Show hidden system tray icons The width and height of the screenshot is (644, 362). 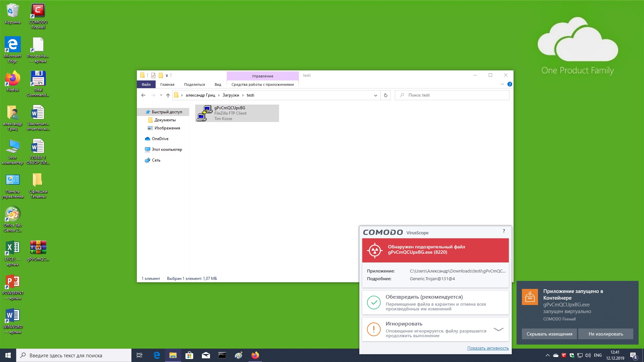(547, 355)
